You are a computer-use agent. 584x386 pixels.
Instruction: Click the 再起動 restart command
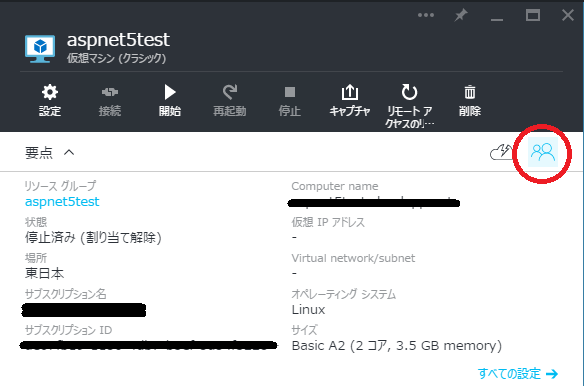(230, 101)
